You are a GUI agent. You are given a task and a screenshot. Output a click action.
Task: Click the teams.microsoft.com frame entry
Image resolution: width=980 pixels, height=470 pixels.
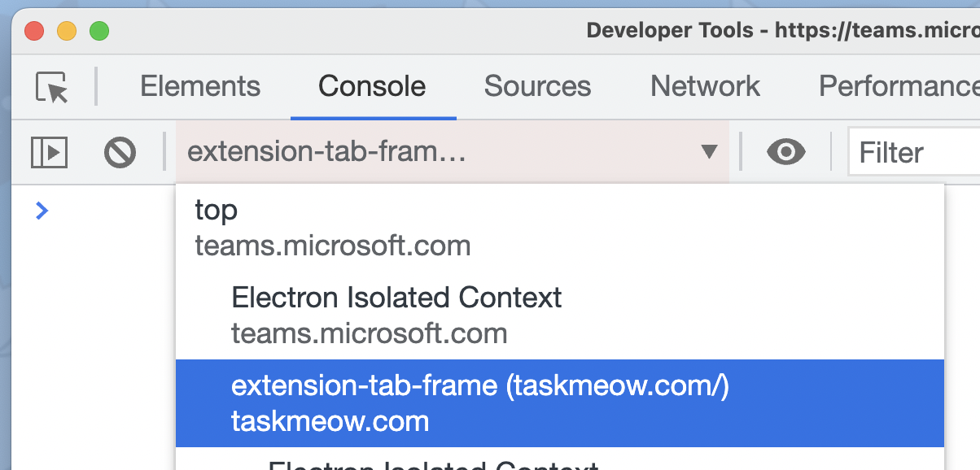tap(334, 246)
